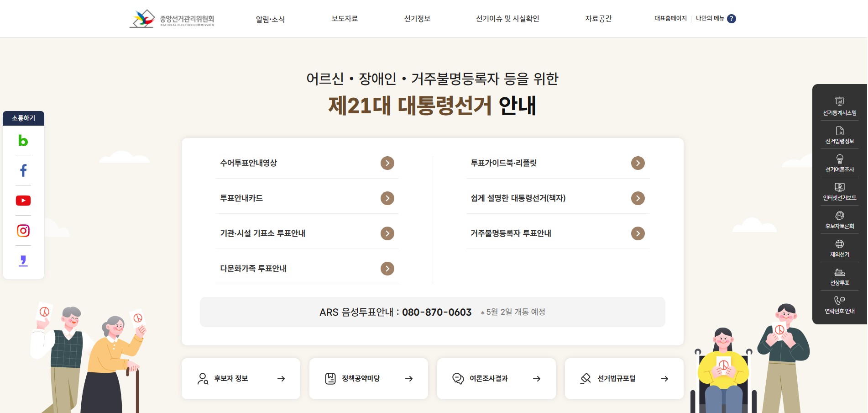Expand 다문화가족 투표안내 chevron button
The width and height of the screenshot is (868, 413).
(387, 269)
